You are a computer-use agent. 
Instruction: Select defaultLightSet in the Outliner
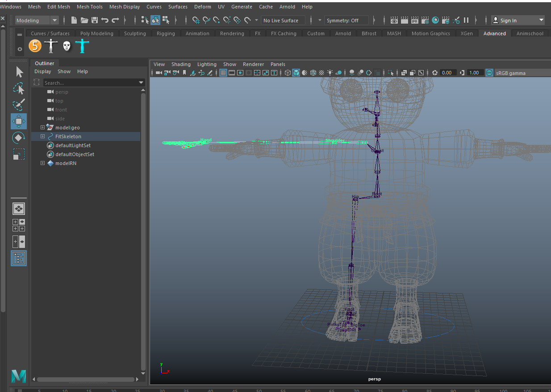(73, 145)
